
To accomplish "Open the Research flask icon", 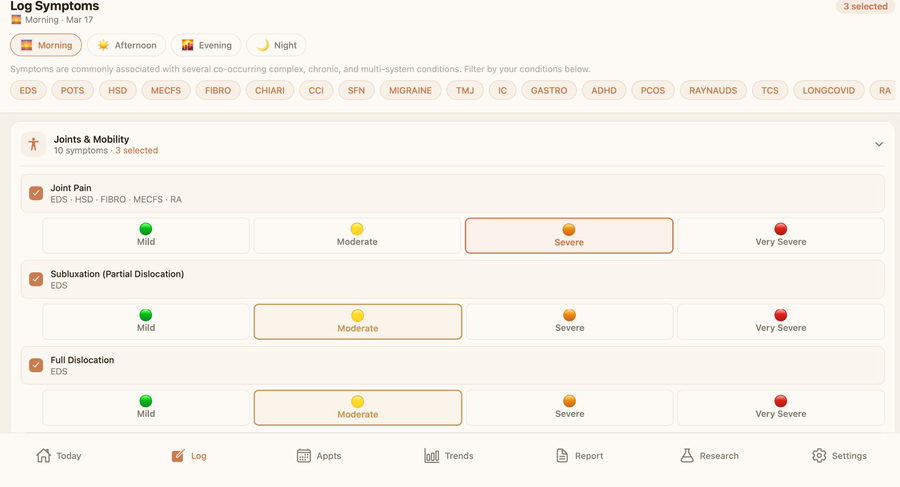I will coord(687,455).
